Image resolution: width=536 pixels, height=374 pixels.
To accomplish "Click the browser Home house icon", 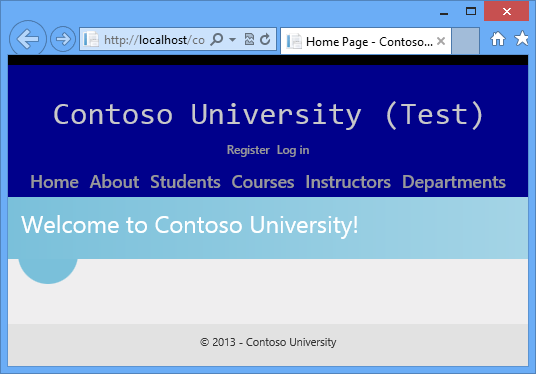I will pos(498,39).
